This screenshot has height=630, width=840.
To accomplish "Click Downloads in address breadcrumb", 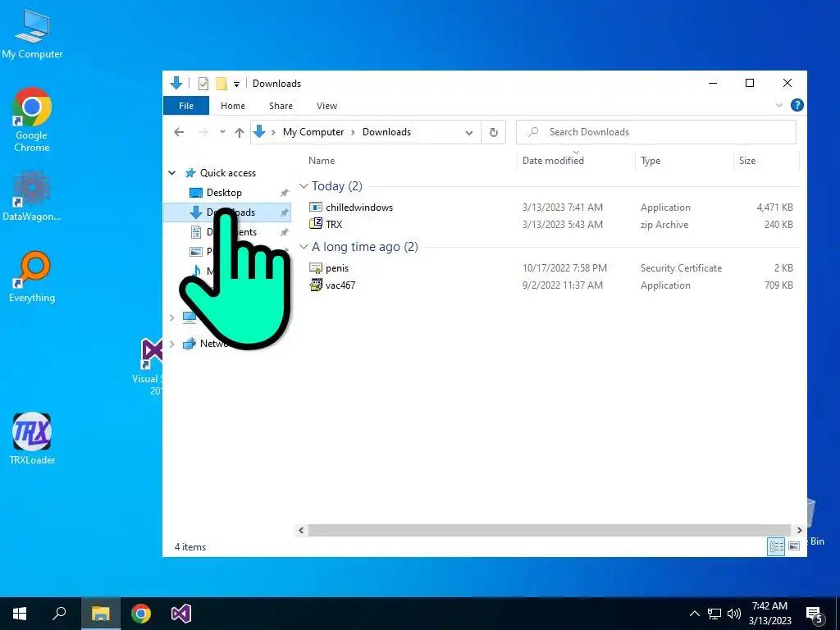I will pos(386,132).
